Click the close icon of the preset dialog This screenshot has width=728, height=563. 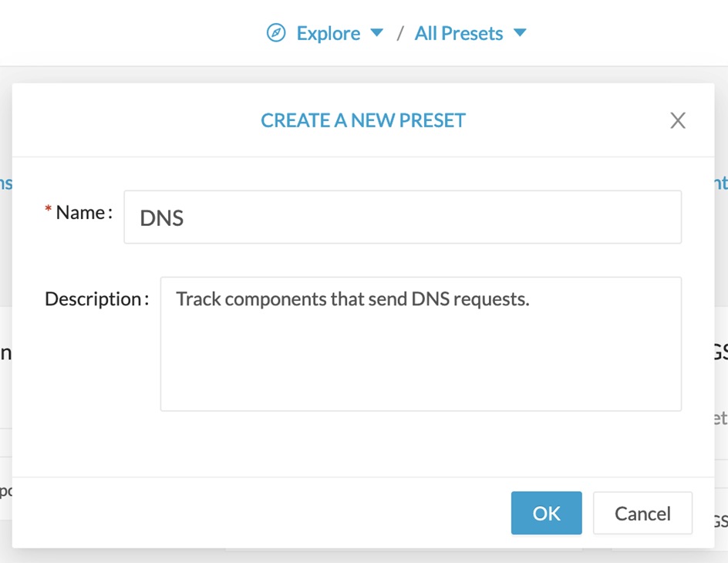tap(677, 120)
